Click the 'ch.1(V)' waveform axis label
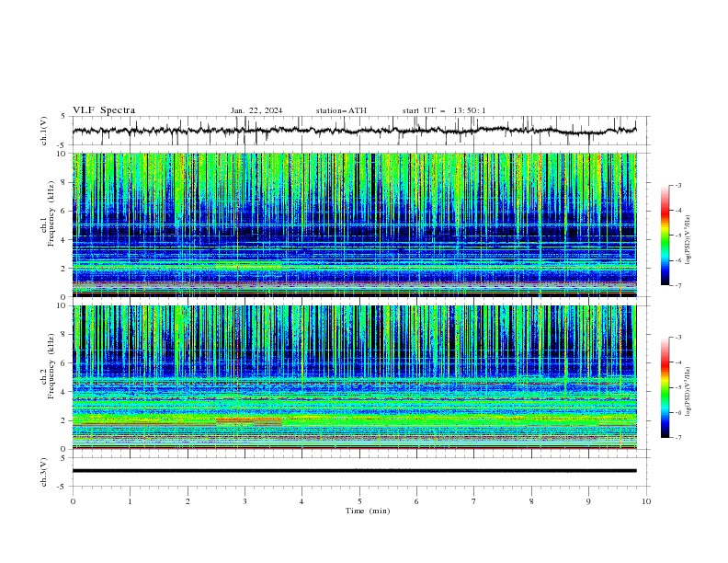 tap(44, 131)
